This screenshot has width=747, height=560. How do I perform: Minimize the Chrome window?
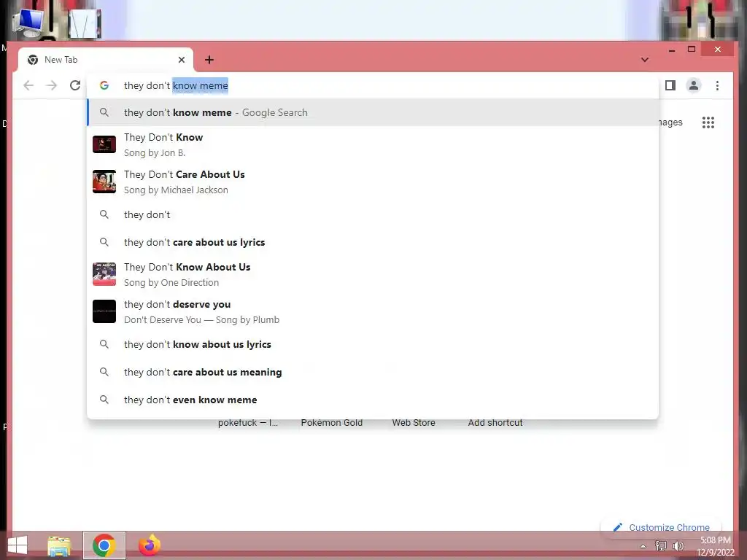pyautogui.click(x=672, y=50)
